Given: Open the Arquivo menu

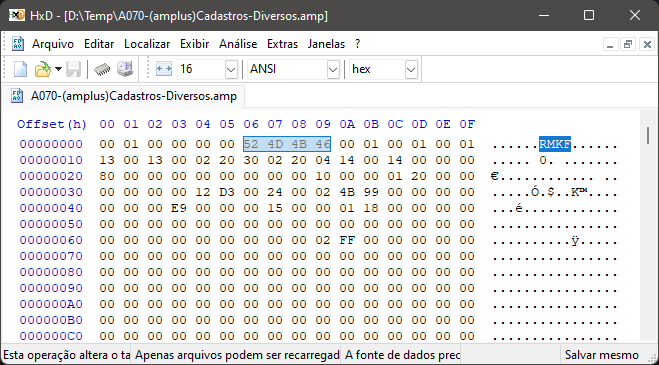Looking at the screenshot, I should pos(53,44).
